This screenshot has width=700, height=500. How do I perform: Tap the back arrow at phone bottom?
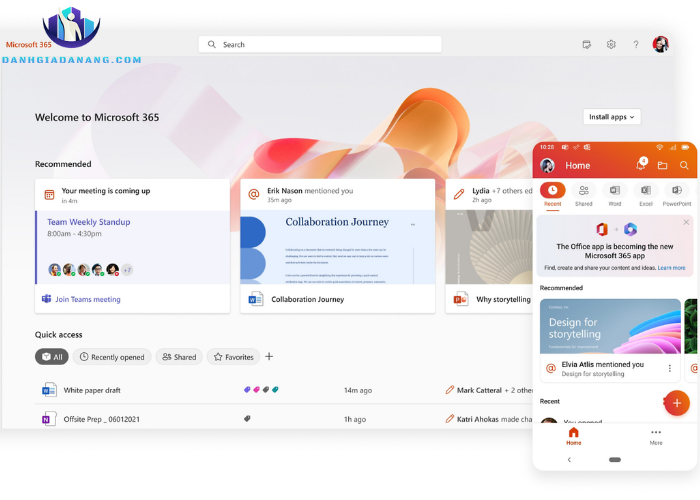tap(569, 459)
